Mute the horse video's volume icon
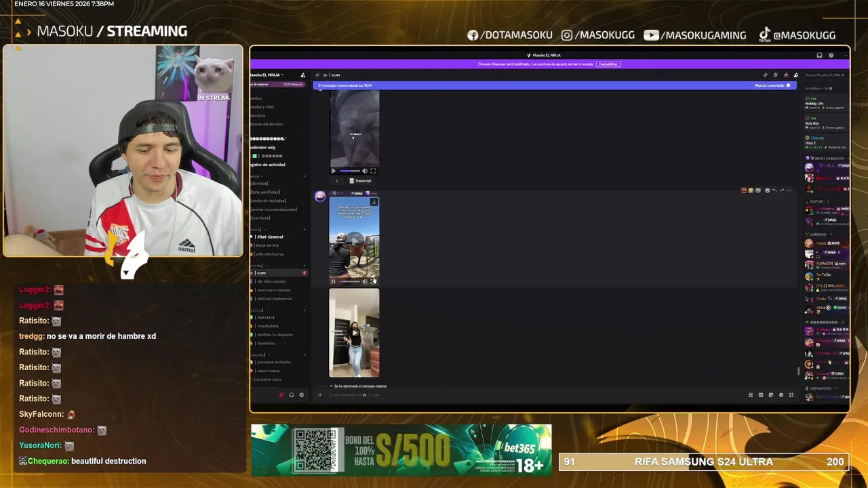This screenshot has width=868, height=488. 365,281
